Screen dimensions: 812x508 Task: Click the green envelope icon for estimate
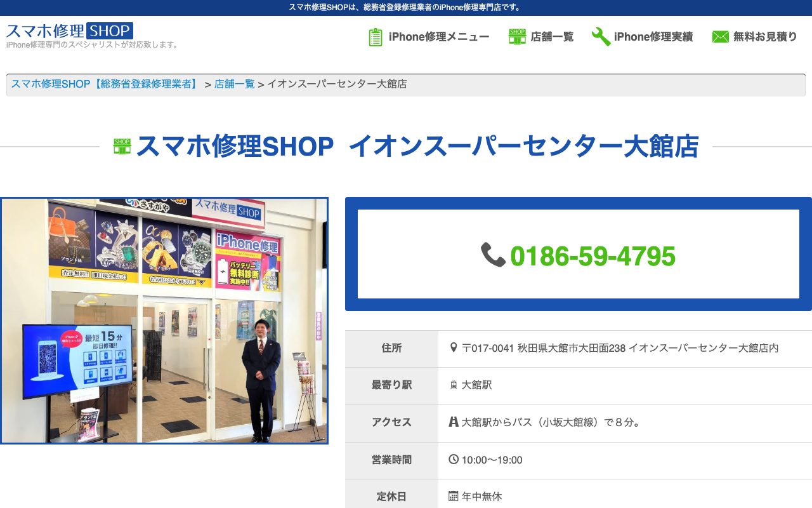[720, 37]
